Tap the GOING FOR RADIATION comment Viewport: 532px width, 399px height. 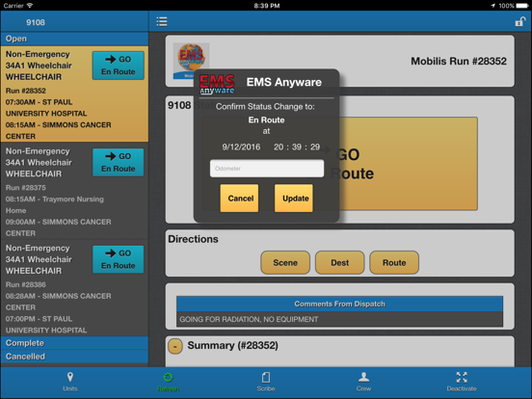coord(249,319)
